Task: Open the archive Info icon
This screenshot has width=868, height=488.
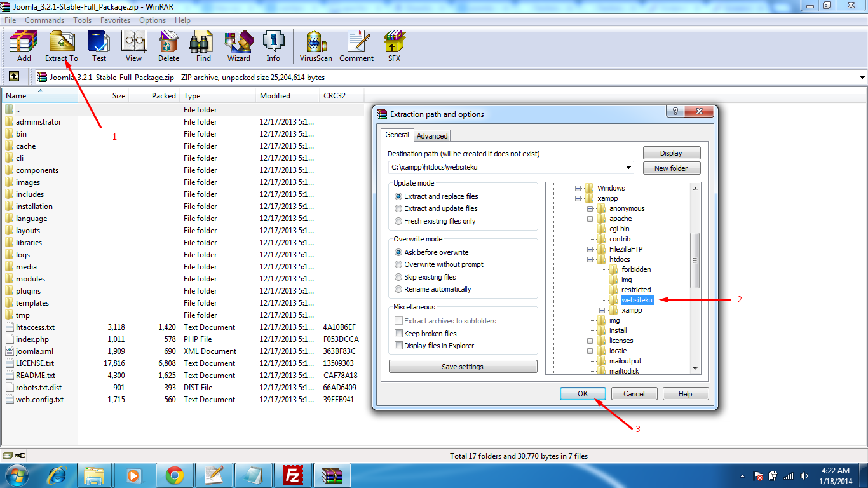Action: [273, 46]
